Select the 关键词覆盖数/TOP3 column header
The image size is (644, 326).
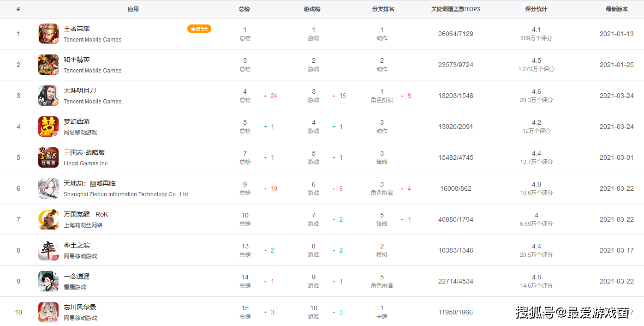point(456,9)
